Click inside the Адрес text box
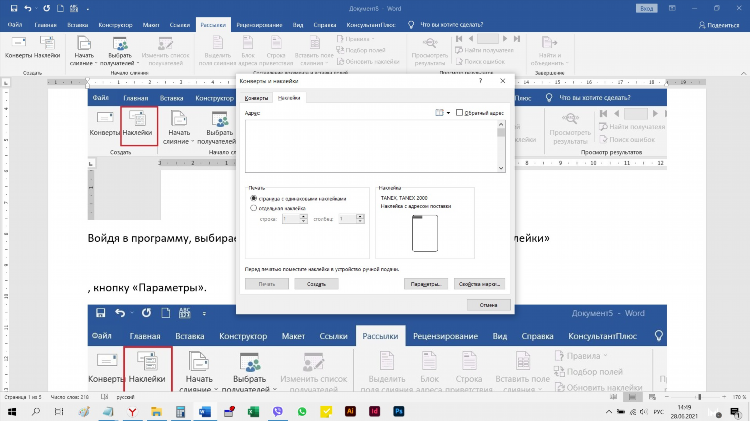 (x=371, y=146)
